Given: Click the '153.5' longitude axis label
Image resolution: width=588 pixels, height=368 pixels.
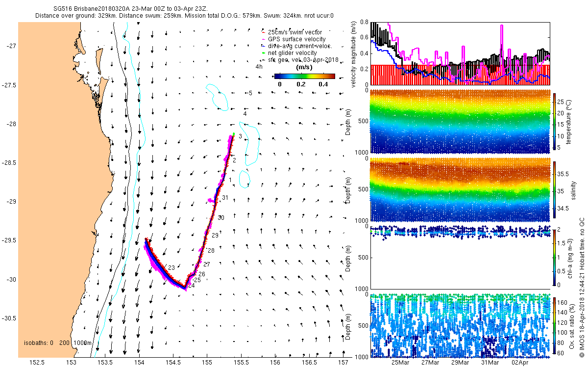Looking at the screenshot, I should 105,363.
